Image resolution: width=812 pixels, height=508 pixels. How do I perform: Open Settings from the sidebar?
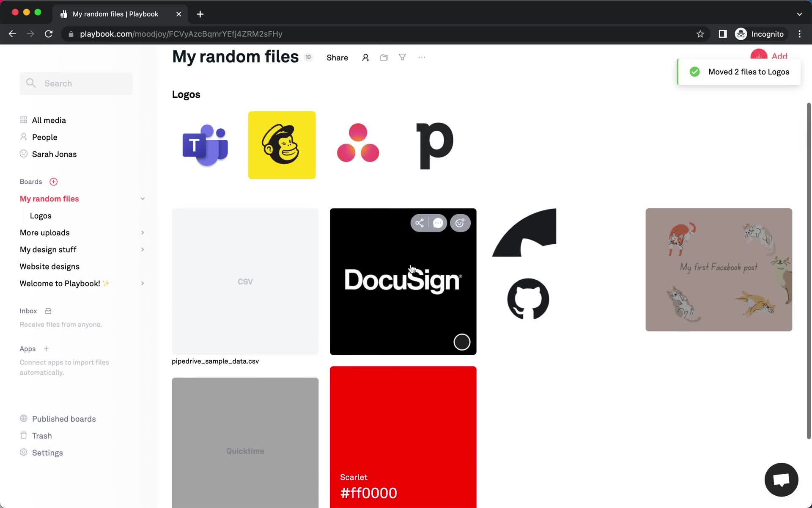47,453
